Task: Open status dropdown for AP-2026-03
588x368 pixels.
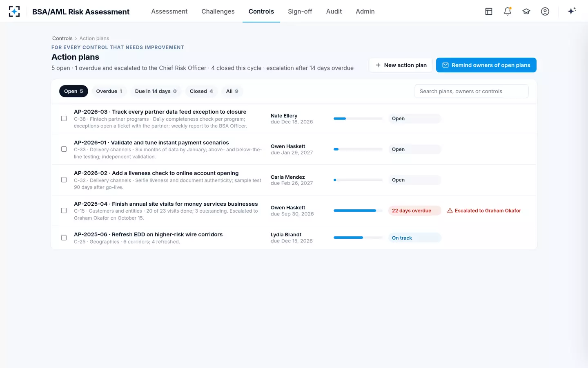Action: pos(414,119)
